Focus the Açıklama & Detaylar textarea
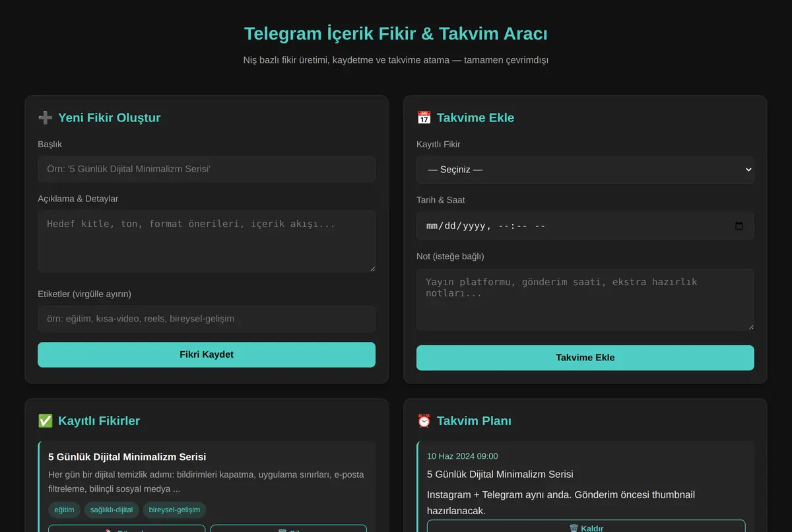The image size is (792, 532). (x=207, y=241)
